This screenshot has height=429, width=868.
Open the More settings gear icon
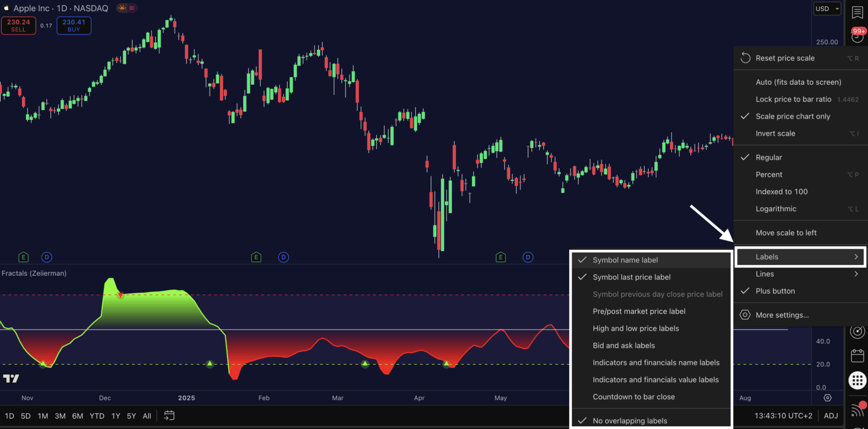[x=745, y=315]
